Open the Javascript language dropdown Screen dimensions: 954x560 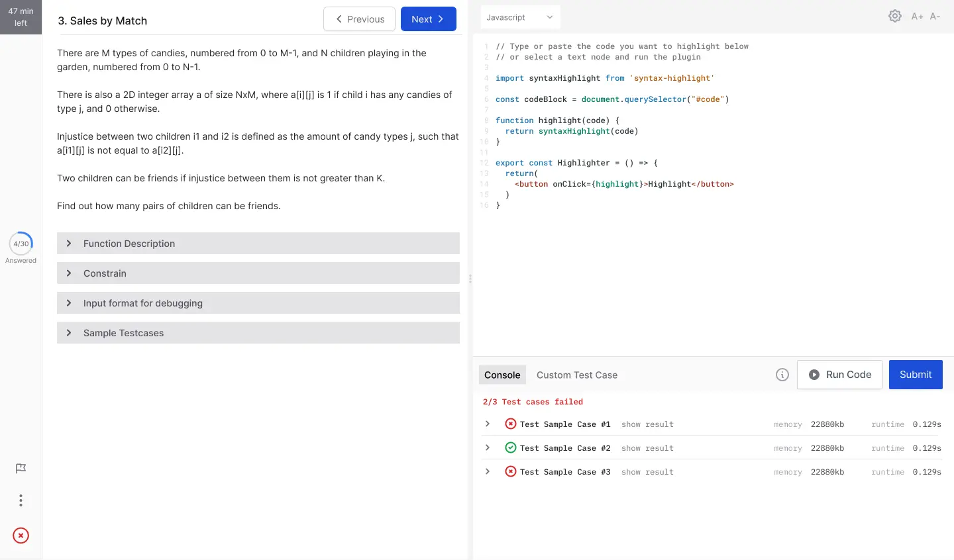pos(520,17)
